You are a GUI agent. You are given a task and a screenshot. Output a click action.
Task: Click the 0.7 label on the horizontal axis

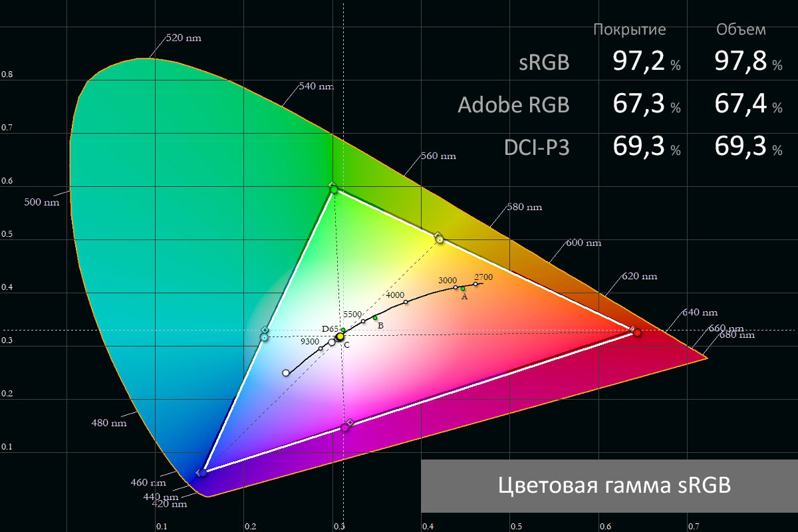click(x=694, y=526)
